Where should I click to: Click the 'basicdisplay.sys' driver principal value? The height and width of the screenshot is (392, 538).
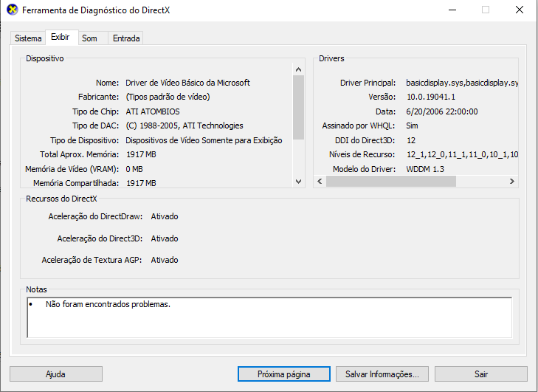[462, 83]
